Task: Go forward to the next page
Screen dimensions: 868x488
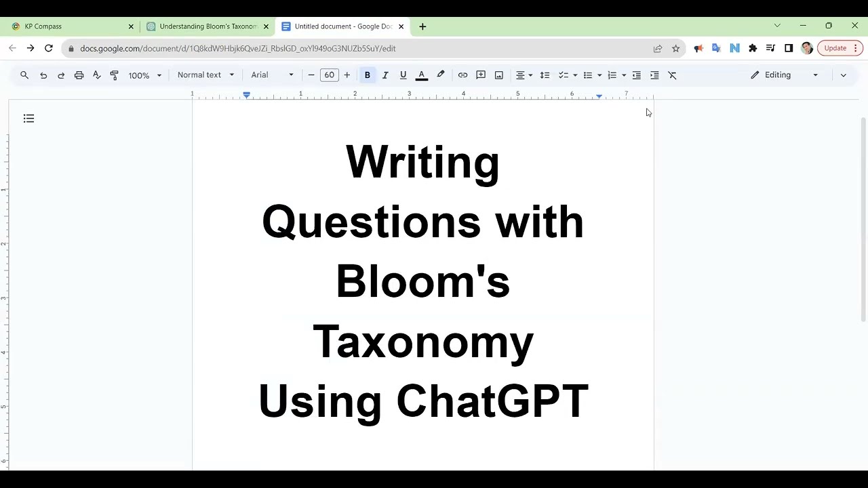Action: click(31, 48)
